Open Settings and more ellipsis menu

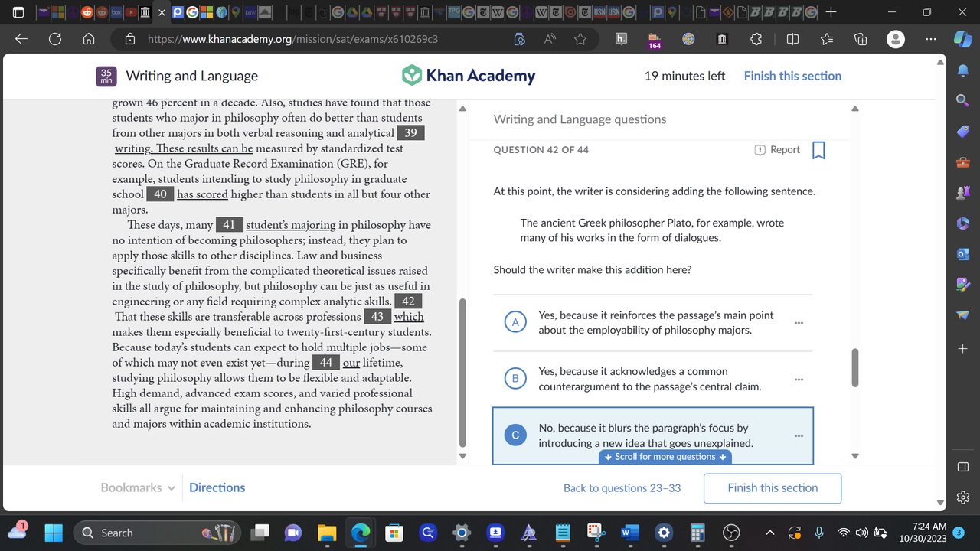pyautogui.click(x=930, y=39)
